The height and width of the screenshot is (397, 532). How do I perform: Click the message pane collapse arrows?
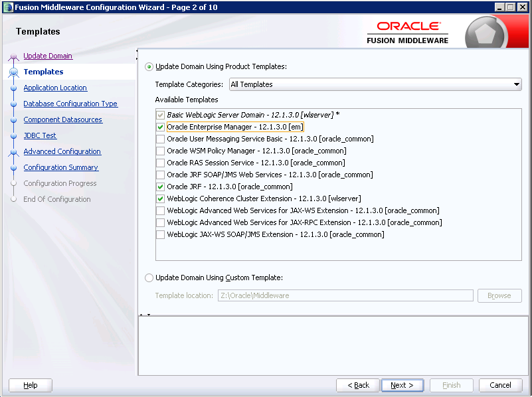coord(145,315)
